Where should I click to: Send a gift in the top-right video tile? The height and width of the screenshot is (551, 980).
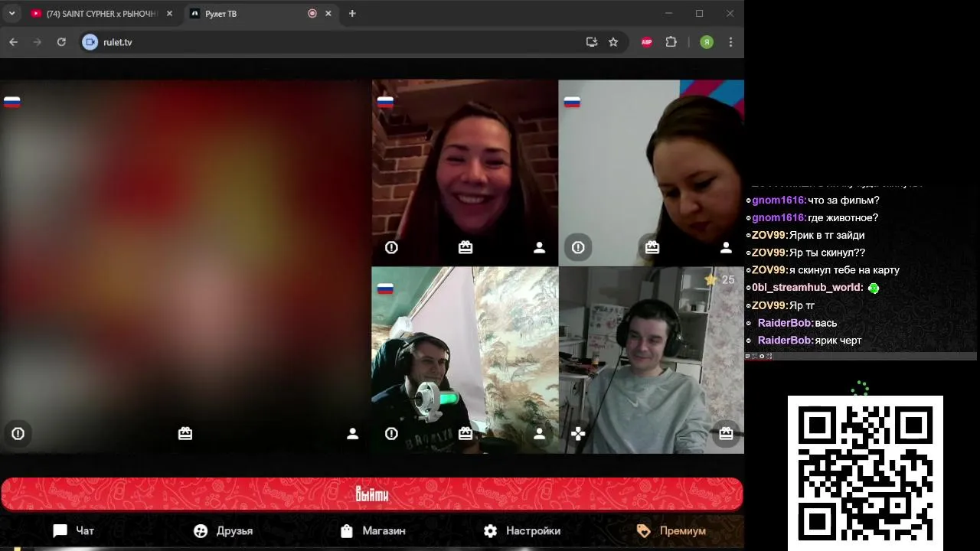coord(652,247)
